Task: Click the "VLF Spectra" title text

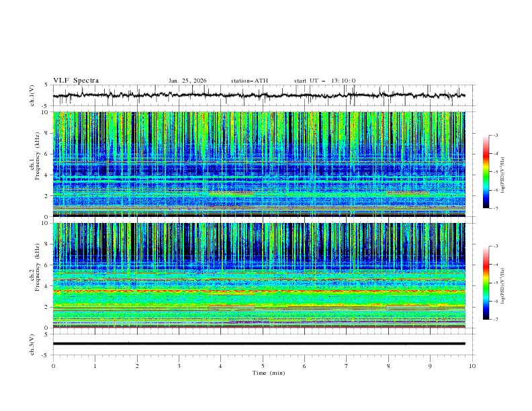Action: 76,81
